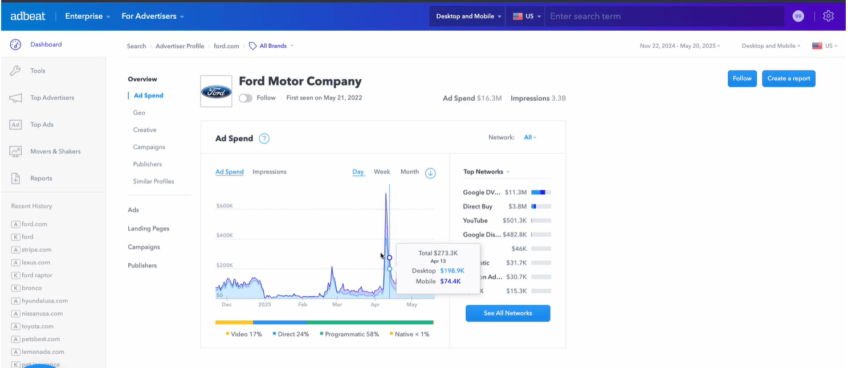Download the ad spend chart data
The image size is (868, 368).
[x=430, y=173]
